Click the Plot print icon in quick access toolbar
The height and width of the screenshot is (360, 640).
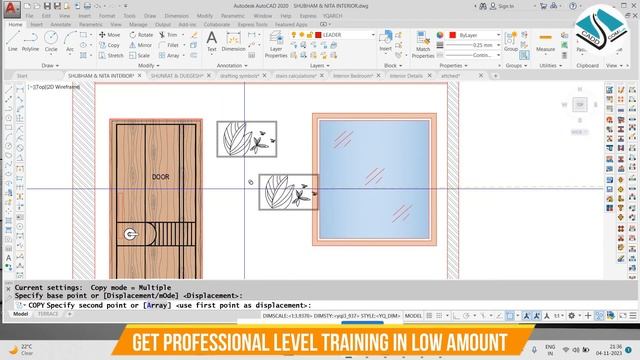pos(87,6)
